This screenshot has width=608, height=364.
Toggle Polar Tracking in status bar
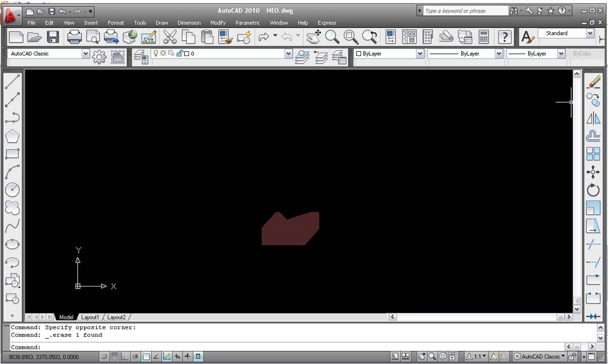[x=135, y=356]
